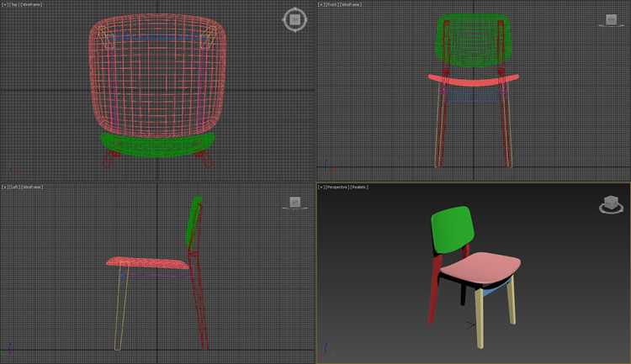The width and height of the screenshot is (631, 364).
Task: Open Wireframe shading menu in Left viewport
Action: click(32, 187)
